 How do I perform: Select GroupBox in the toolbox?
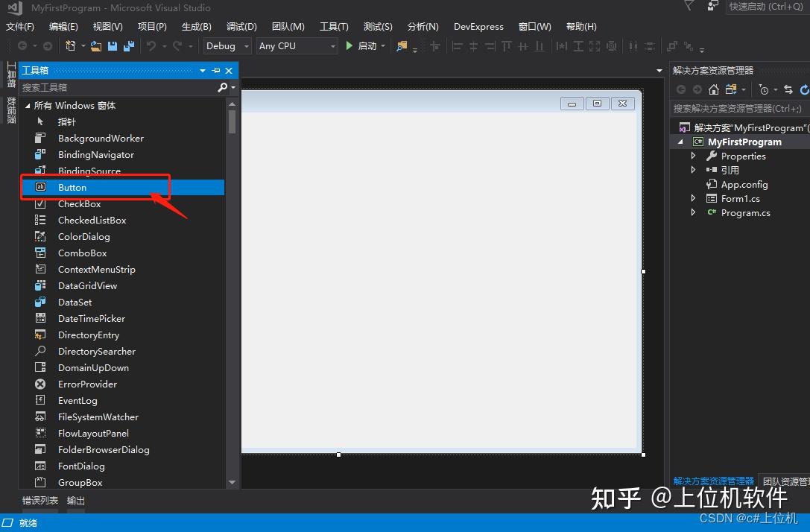click(x=122, y=482)
